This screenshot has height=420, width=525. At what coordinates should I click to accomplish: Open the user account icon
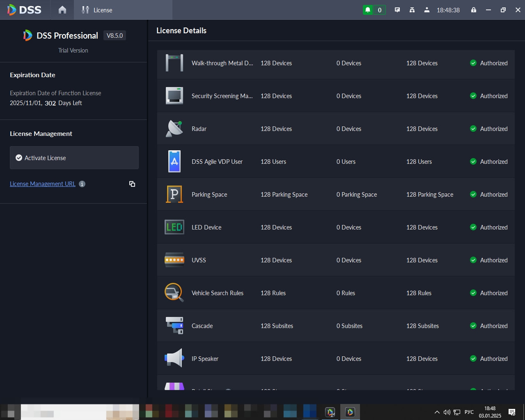pyautogui.click(x=427, y=10)
